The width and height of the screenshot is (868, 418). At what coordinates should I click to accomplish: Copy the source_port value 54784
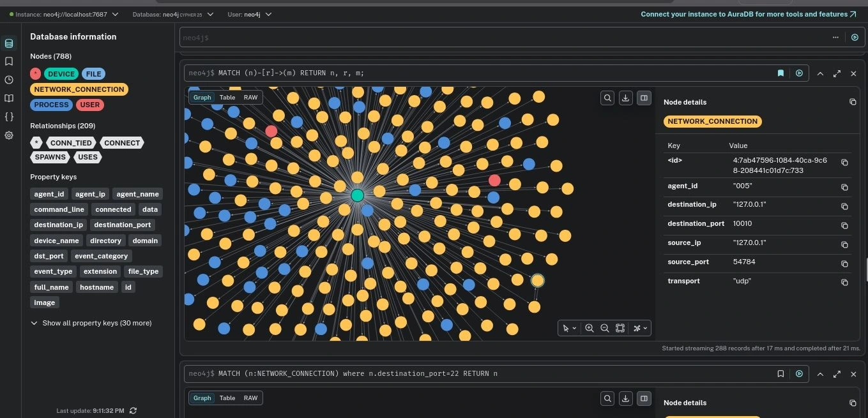(844, 264)
